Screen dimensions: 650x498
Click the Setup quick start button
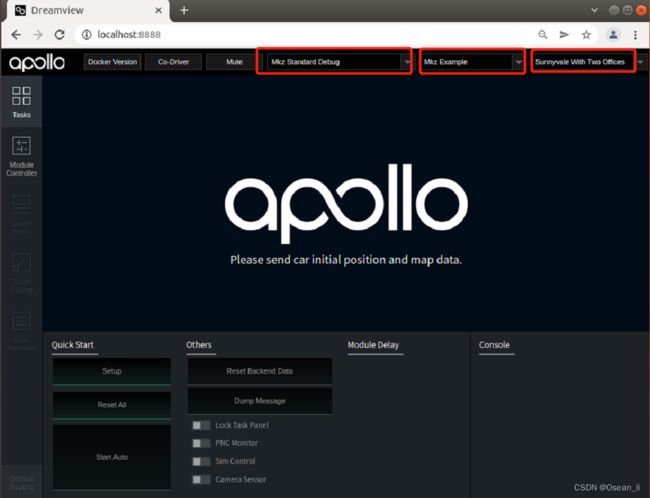click(x=112, y=372)
